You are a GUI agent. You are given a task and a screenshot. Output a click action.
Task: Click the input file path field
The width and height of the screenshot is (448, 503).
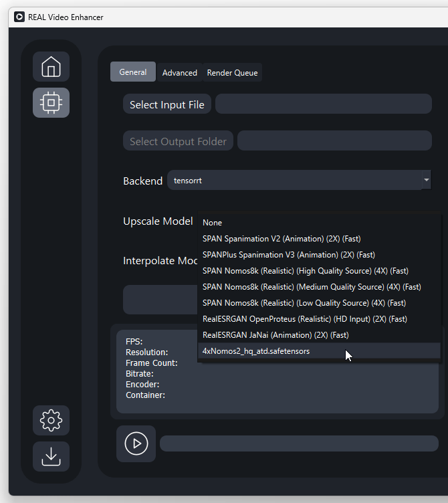(324, 104)
